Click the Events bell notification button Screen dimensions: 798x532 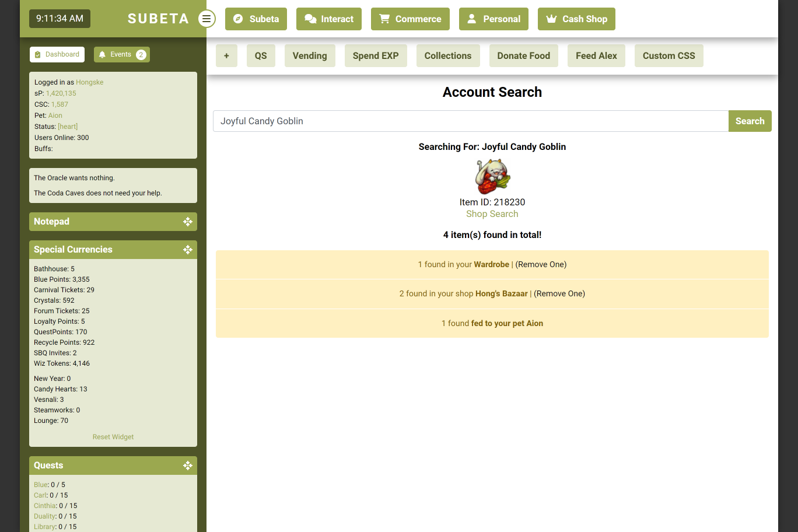coord(122,54)
